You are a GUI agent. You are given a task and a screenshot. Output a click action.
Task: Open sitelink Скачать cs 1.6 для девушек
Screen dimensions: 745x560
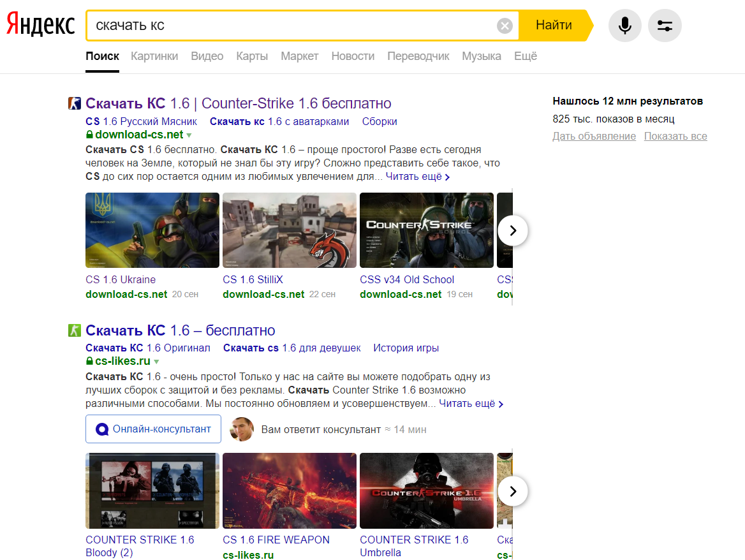[291, 348]
